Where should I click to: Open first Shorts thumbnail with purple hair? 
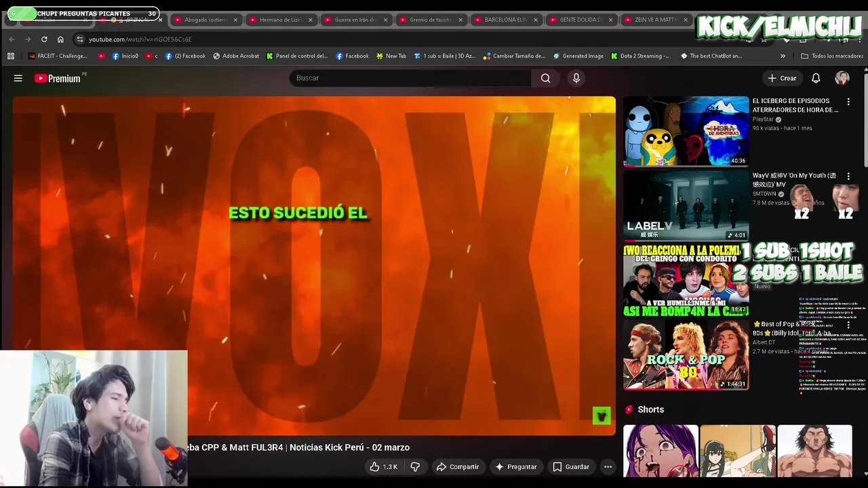[660, 451]
